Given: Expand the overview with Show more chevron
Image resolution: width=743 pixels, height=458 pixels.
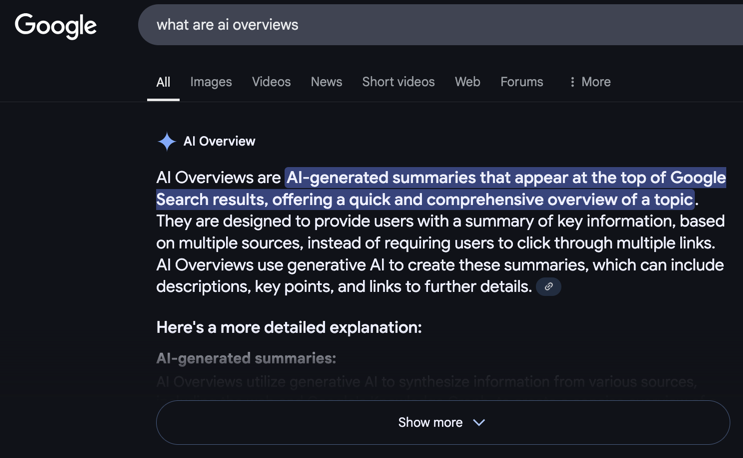Looking at the screenshot, I should (479, 422).
